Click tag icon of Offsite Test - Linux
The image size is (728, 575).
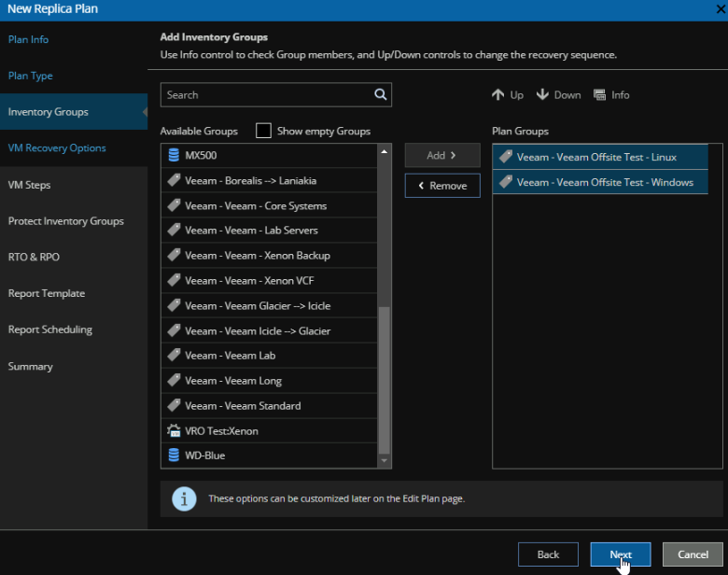point(506,157)
